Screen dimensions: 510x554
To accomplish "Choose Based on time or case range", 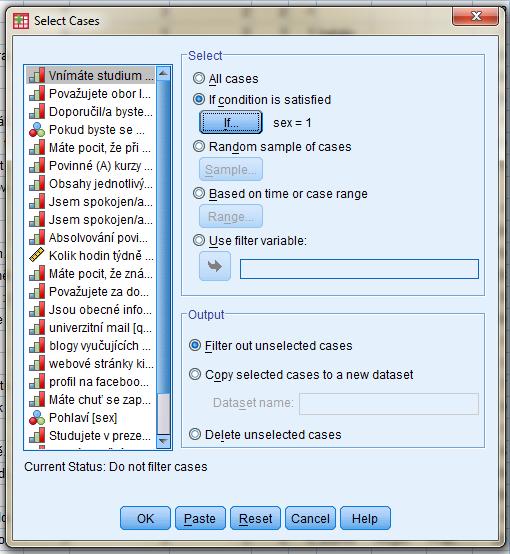I will [x=199, y=193].
